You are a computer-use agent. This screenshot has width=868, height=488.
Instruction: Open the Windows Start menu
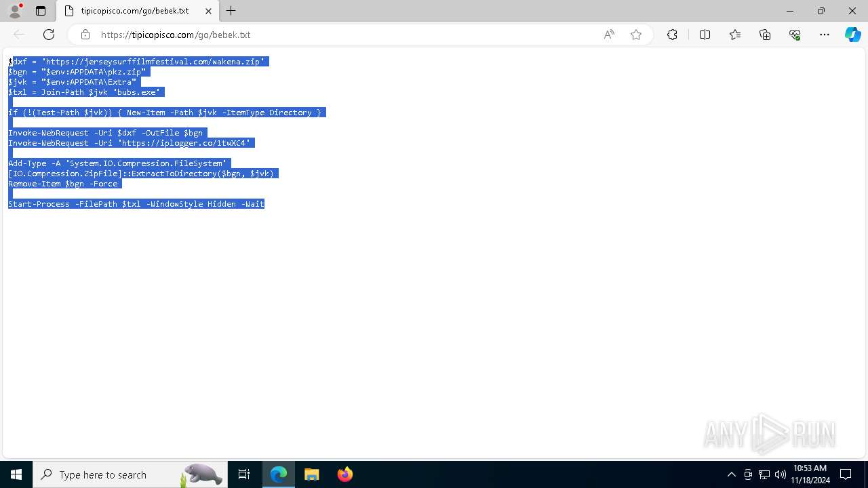[16, 474]
